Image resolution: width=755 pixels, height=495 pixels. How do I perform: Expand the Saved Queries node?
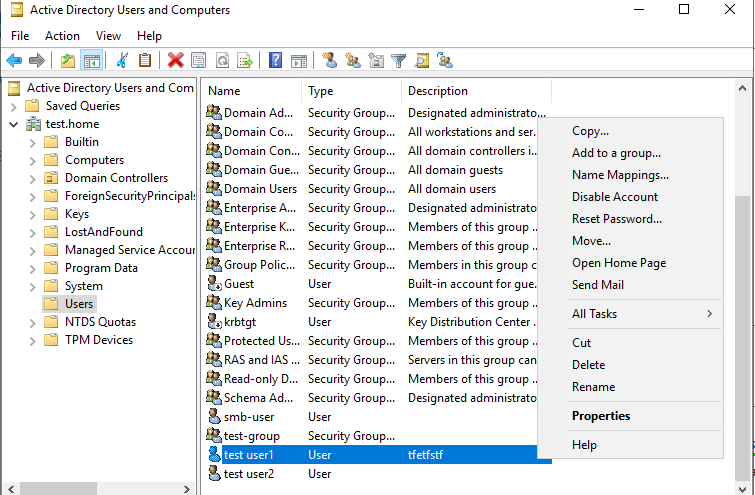coord(13,106)
